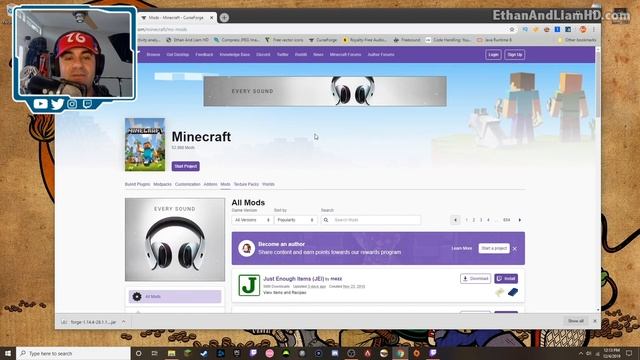Viewport: 640px width, 360px height.
Task: Click the large headphones sidebar ad
Action: (x=175, y=240)
